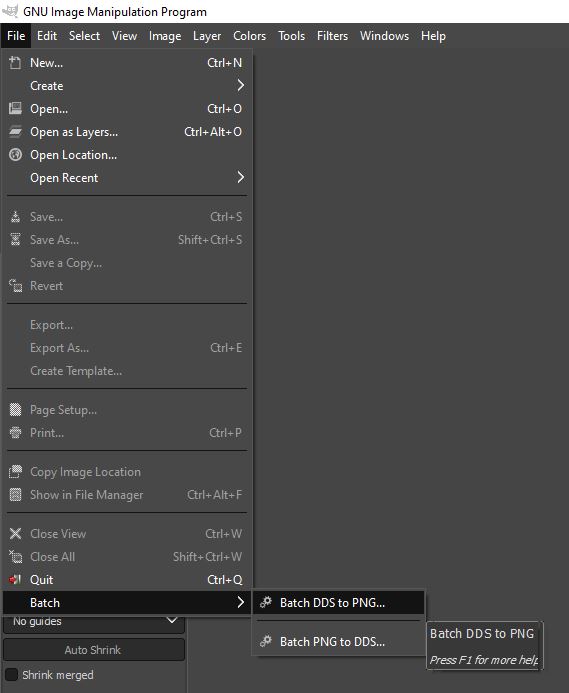Expand the Batch submenu arrow
Viewport: 569px width, 693px height.
pyautogui.click(x=240, y=602)
